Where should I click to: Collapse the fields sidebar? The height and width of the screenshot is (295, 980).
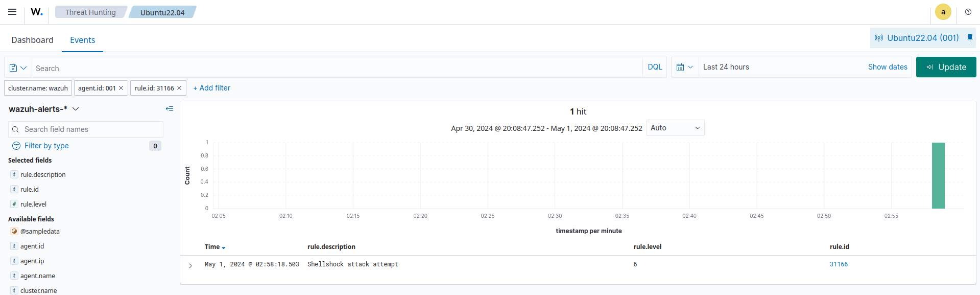coord(170,109)
